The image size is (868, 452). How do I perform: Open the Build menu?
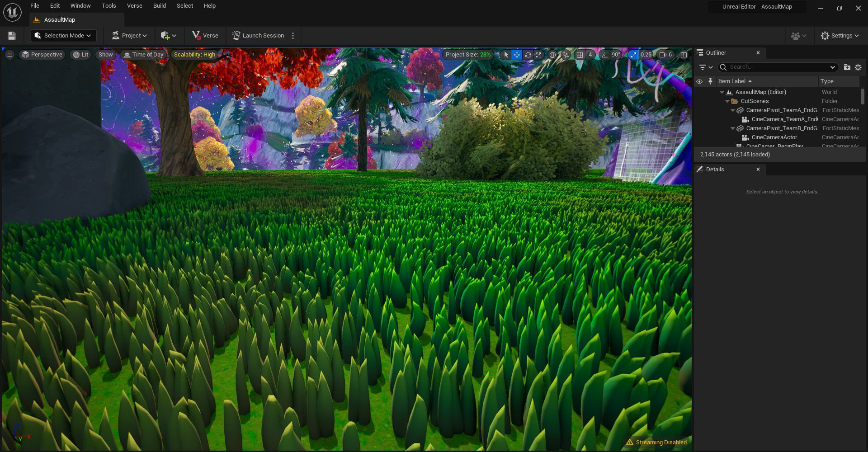[159, 6]
